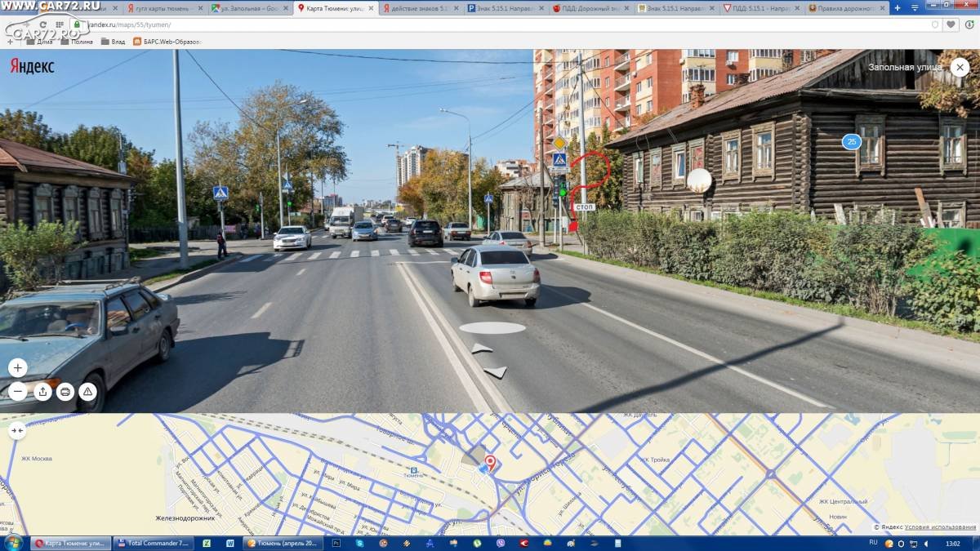Click the bookmark heart icon
The image size is (980, 551).
point(951,24)
